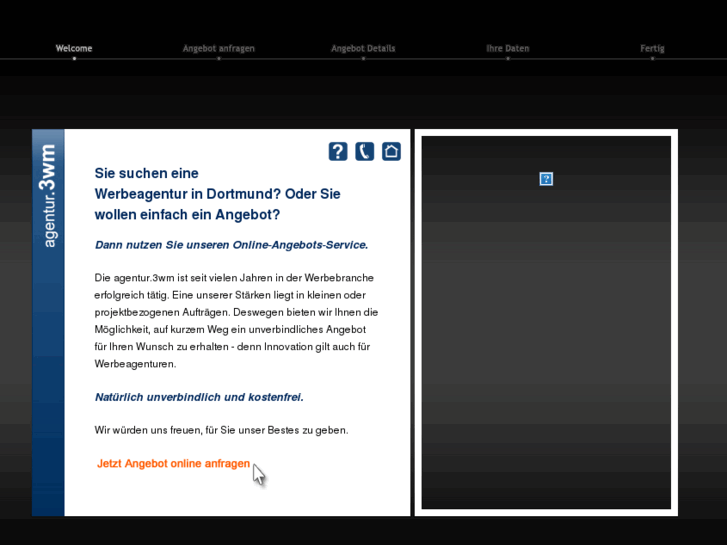Click text 'Natürlich unverbindlich und kostenfrei.'

point(199,397)
